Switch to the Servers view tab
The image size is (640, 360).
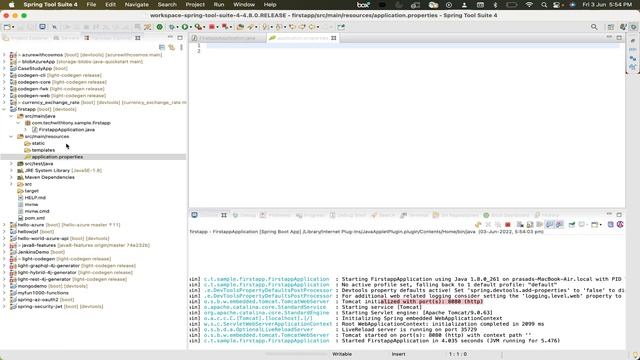tap(67, 38)
